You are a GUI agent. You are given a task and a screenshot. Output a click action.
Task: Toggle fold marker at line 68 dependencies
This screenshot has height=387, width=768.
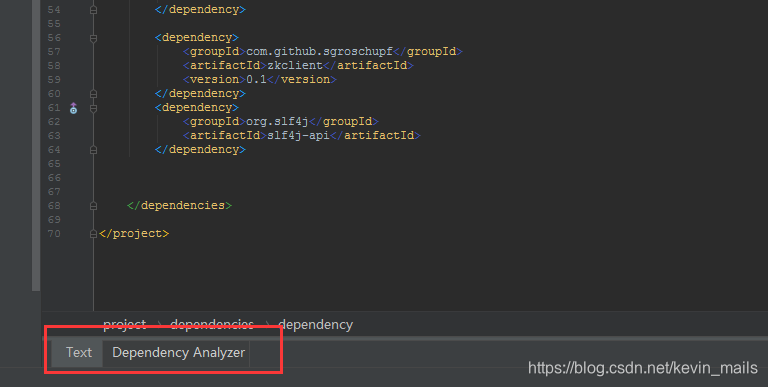[x=93, y=206]
